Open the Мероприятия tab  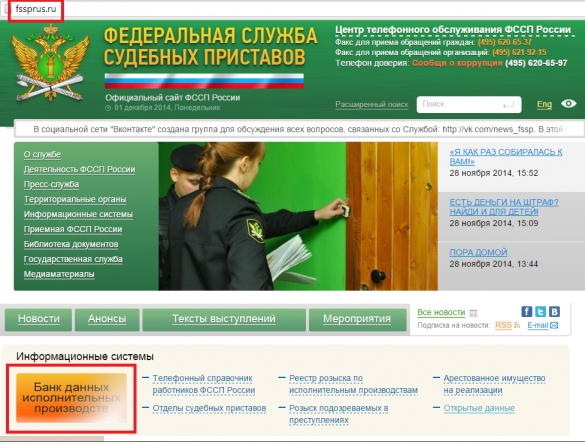tap(357, 319)
